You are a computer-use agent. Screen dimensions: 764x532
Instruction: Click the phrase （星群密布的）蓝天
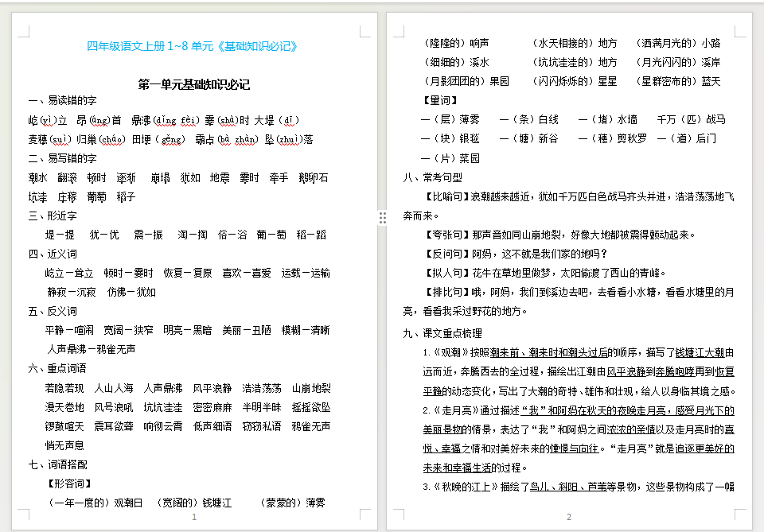click(x=676, y=81)
